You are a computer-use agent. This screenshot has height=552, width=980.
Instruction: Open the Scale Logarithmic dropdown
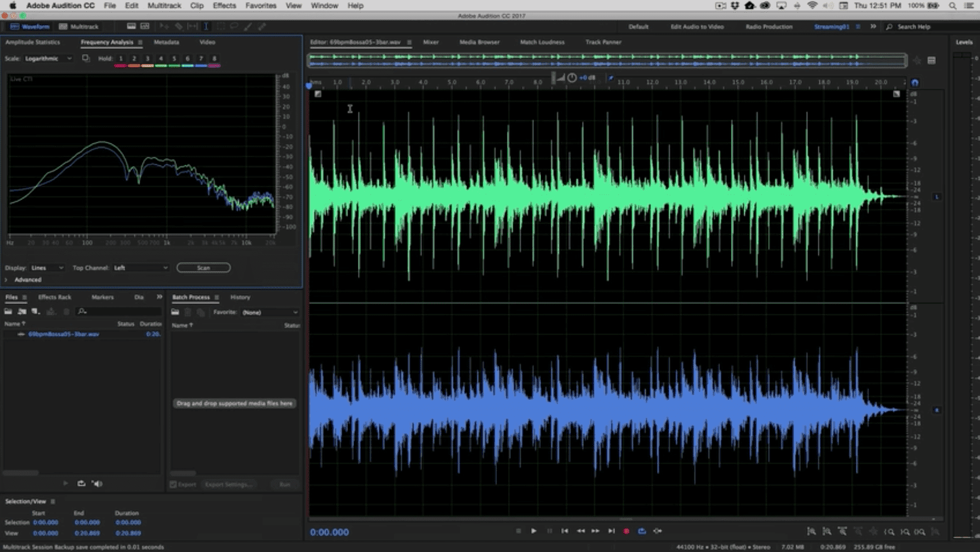pos(48,59)
